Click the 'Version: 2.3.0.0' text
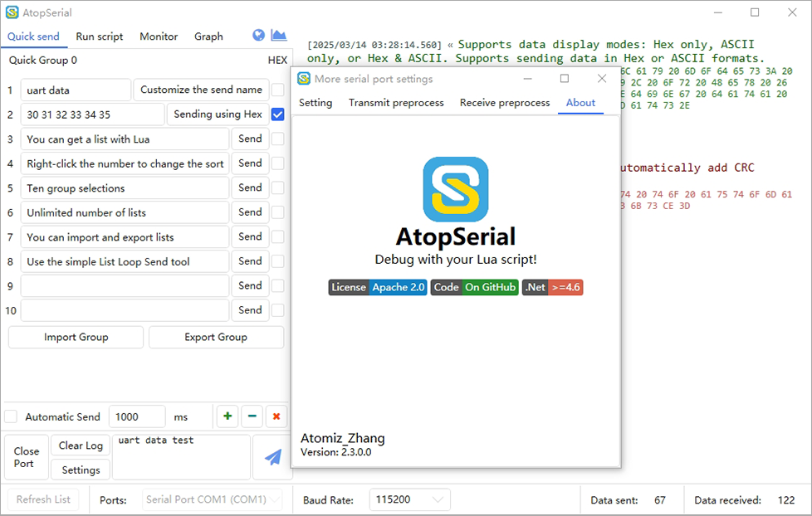 coord(335,452)
